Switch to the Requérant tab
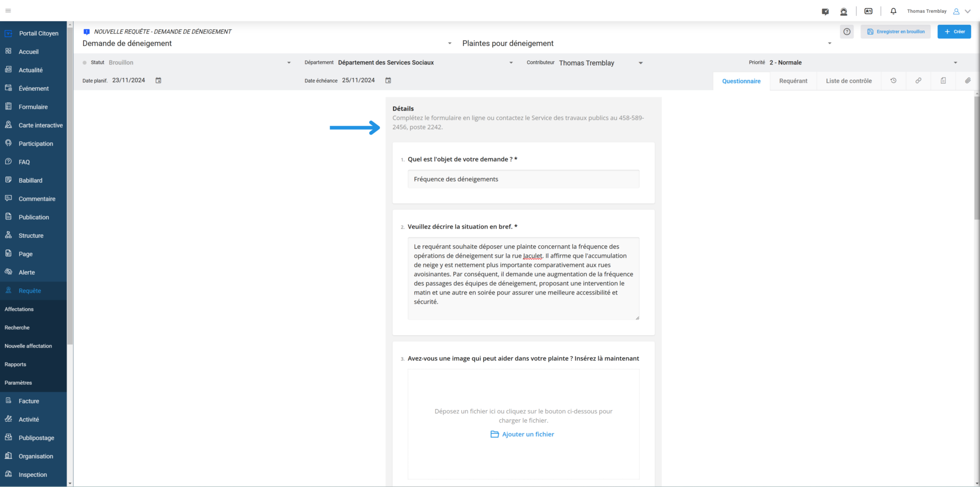 [x=793, y=81]
